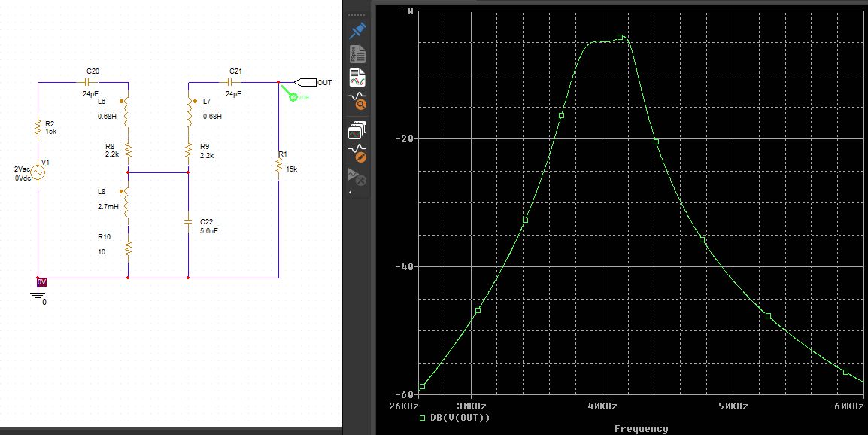This screenshot has height=435, width=868.
Task: Select the V1 AC voltage source symbol
Action: (x=38, y=172)
